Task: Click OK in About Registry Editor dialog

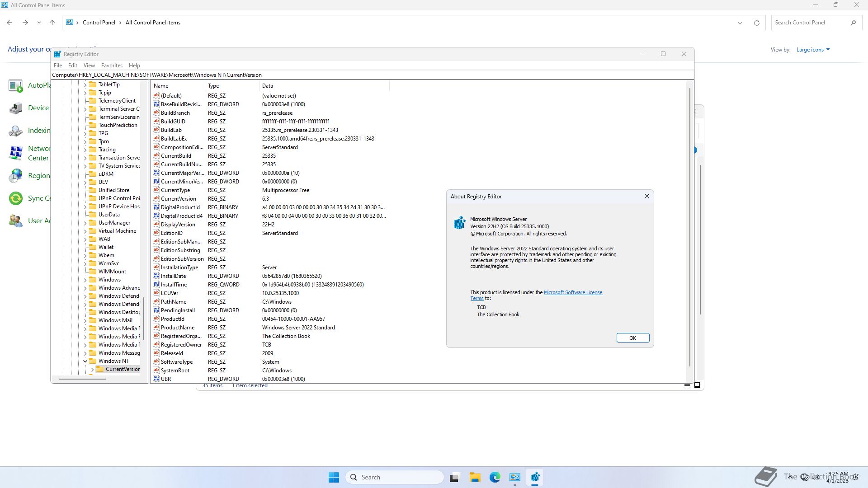Action: click(633, 338)
